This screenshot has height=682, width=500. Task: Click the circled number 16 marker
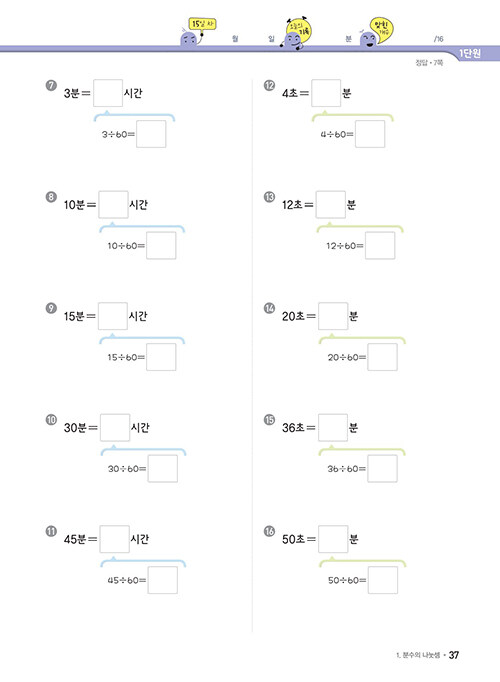pyautogui.click(x=269, y=531)
